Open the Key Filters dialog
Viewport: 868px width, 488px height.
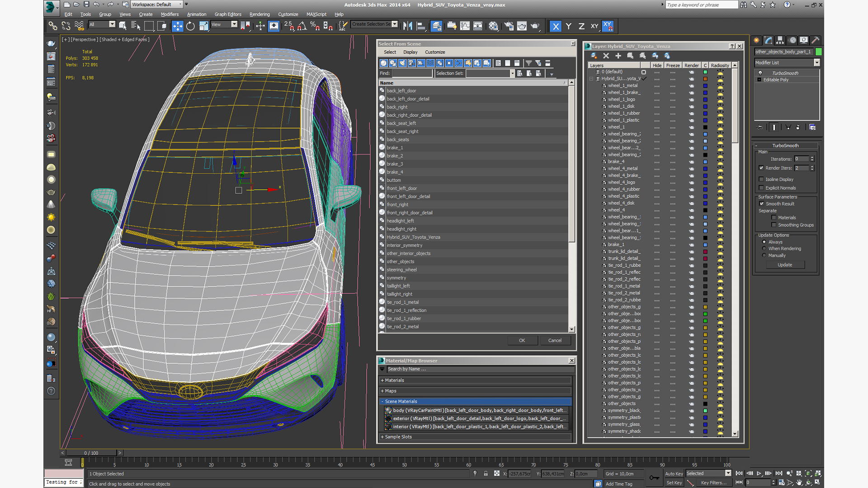pyautogui.click(x=713, y=483)
